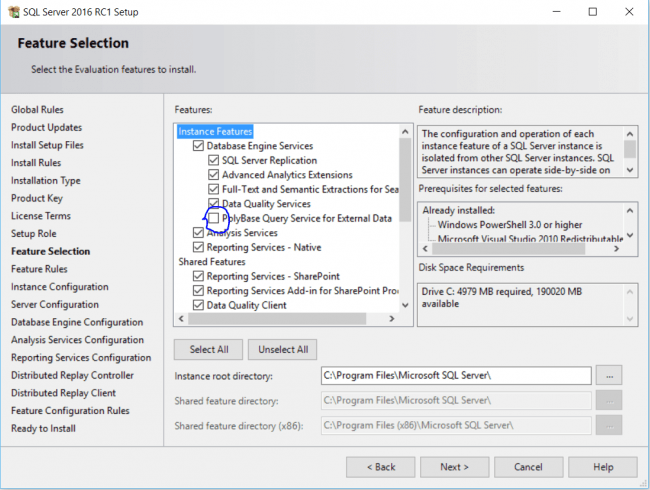Viewport: 650px width, 490px height.
Task: Click the Shared feature directory field
Action: pyautogui.click(x=456, y=400)
